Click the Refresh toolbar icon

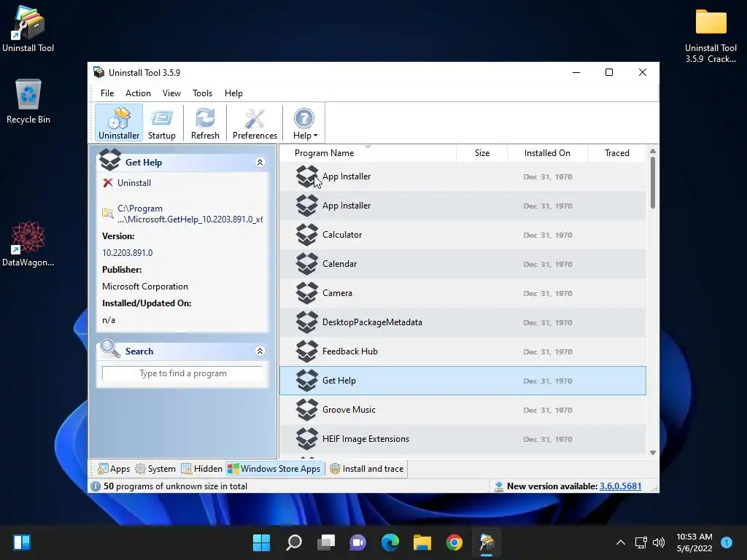pyautogui.click(x=205, y=122)
